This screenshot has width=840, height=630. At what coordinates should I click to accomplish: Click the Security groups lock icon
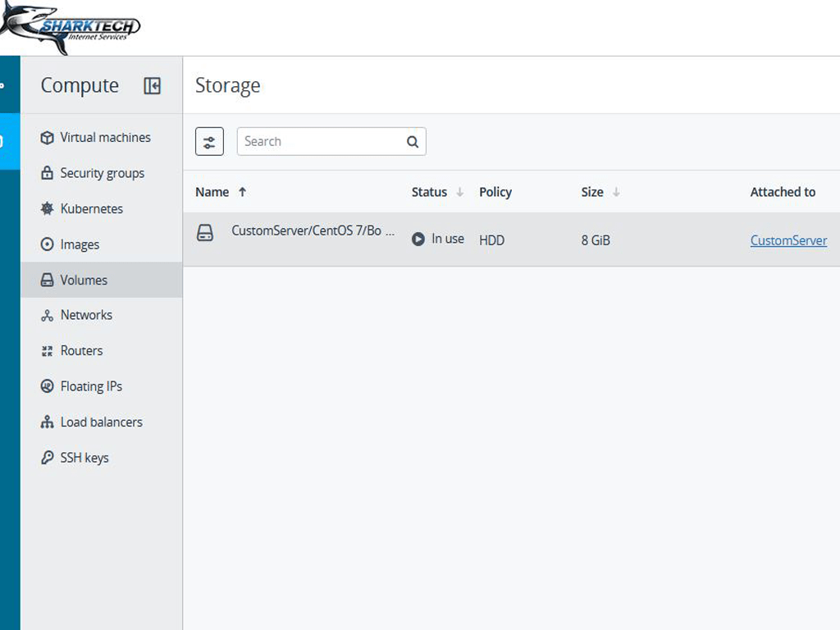click(x=47, y=173)
